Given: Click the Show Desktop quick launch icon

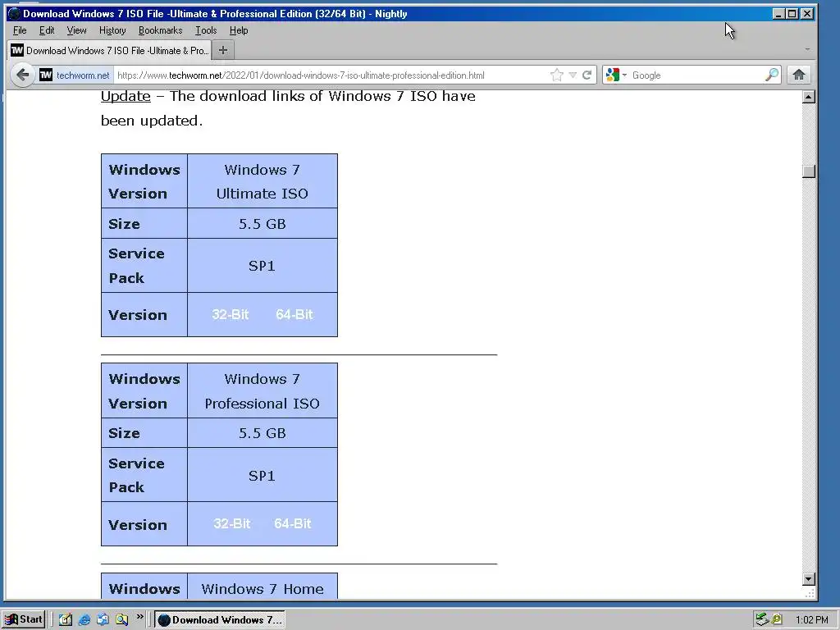Looking at the screenshot, I should (x=66, y=620).
